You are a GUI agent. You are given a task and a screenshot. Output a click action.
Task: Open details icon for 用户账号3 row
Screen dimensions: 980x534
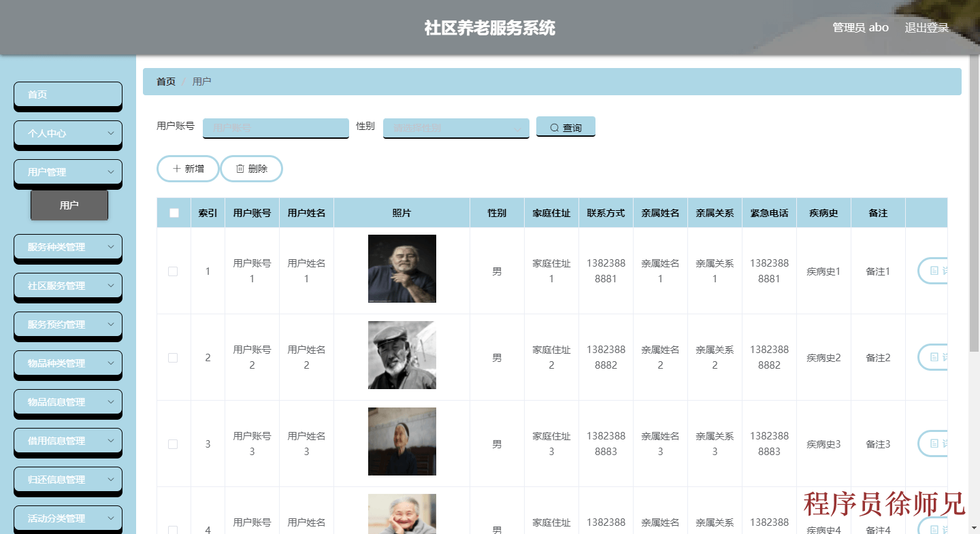(934, 444)
